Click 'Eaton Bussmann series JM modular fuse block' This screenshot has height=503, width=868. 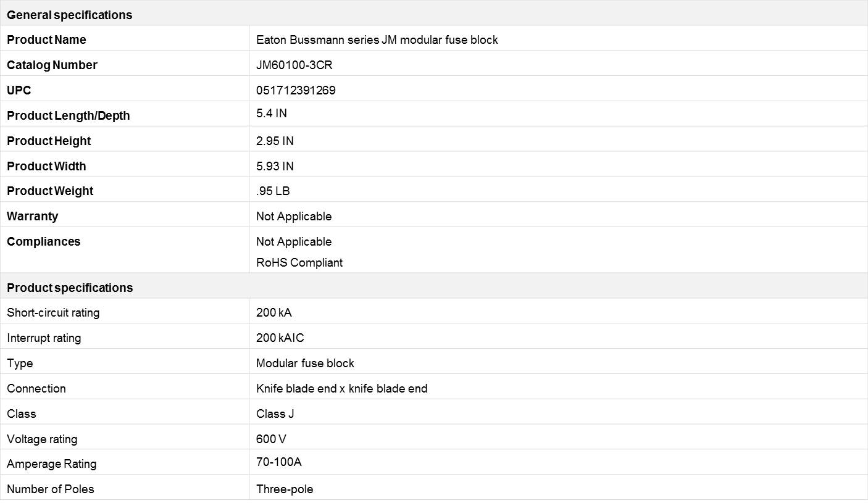377,40
